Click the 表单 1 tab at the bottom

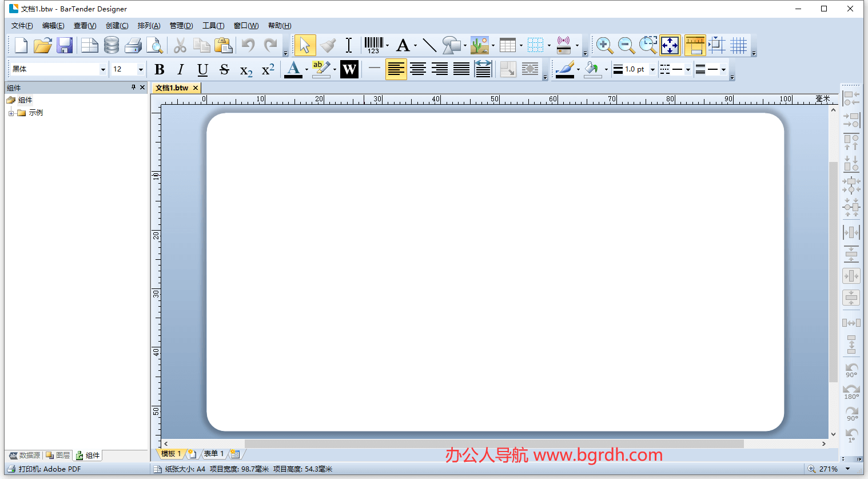[214, 454]
